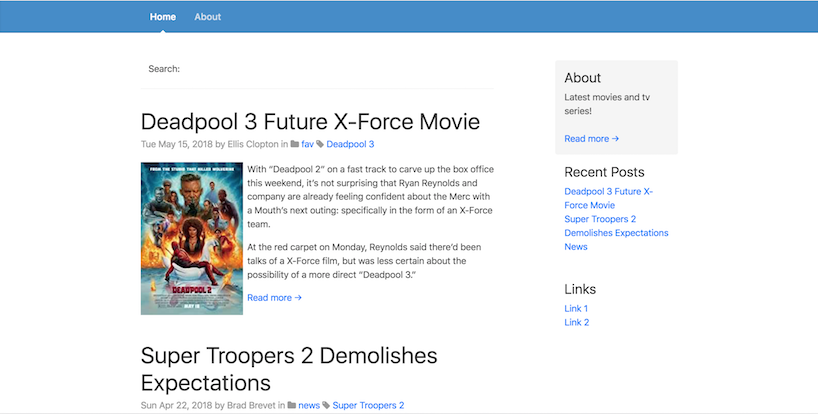818x414 pixels.
Task: Open the Super Troopers 2 tag link
Action: (368, 405)
